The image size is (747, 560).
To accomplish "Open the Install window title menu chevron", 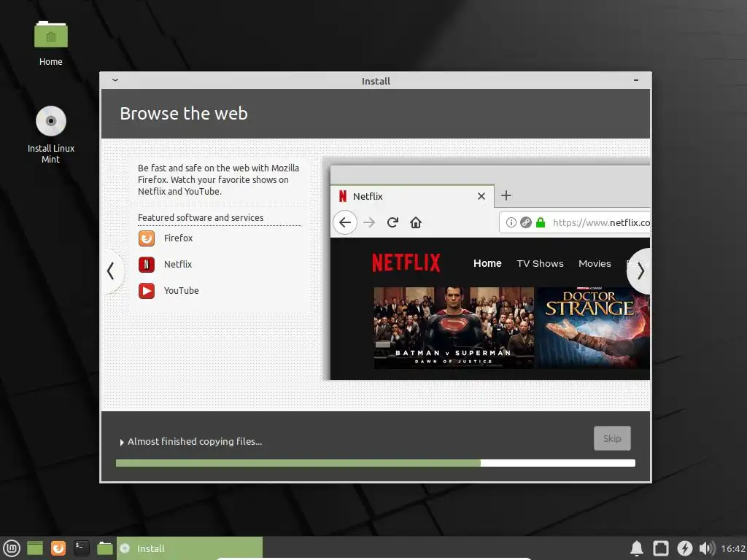I will pos(115,80).
